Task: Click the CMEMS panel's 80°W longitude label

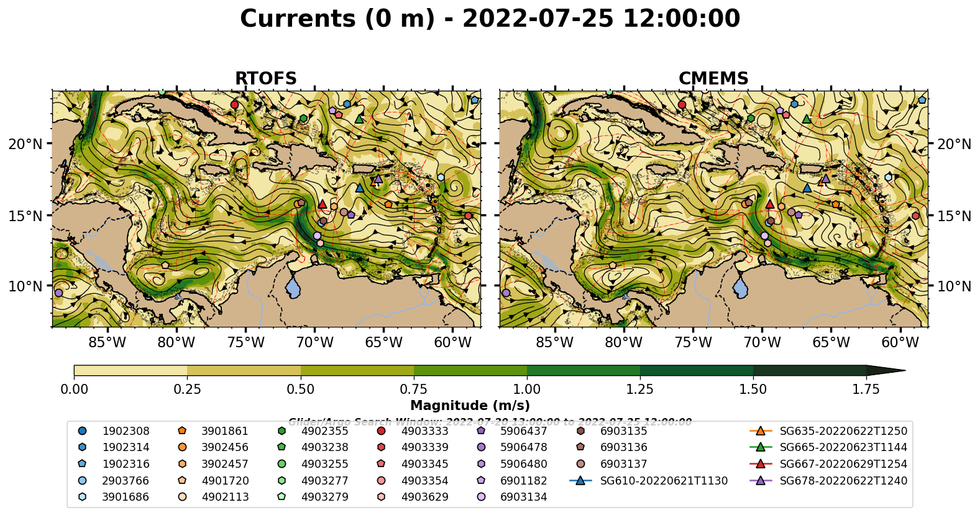Action: click(x=624, y=342)
